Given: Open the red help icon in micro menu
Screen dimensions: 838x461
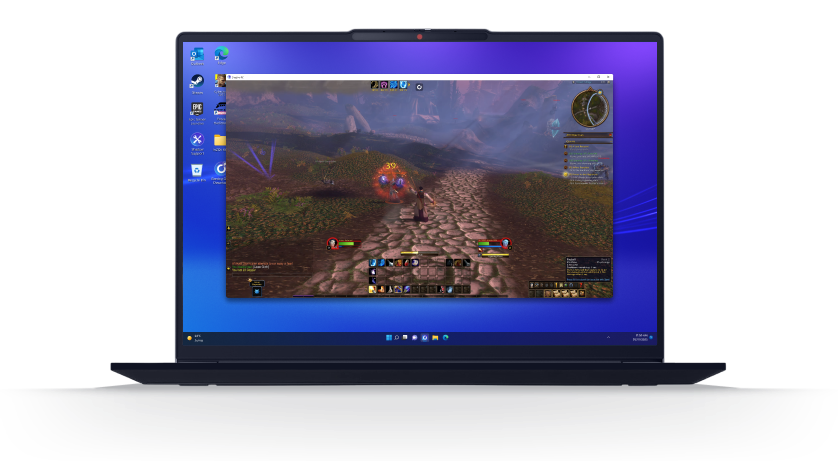Looking at the screenshot, I should tap(581, 285).
